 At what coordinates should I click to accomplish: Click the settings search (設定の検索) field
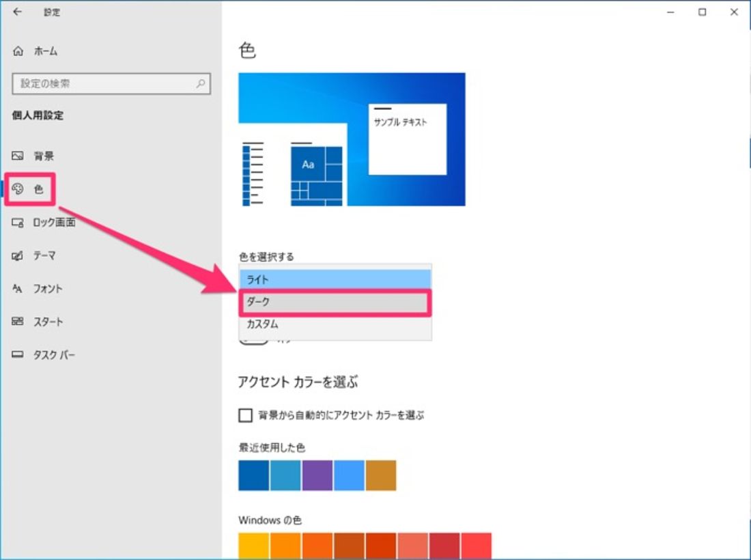[106, 84]
